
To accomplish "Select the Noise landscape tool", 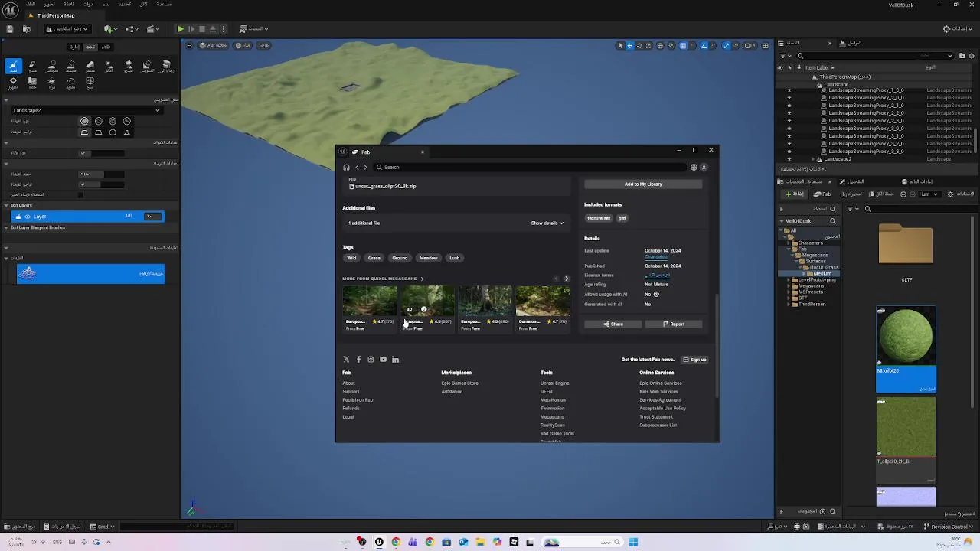I will point(147,67).
